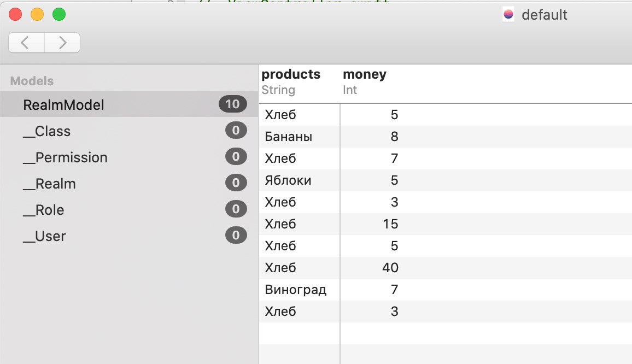
Task: Click the Realm file icon beside default
Action: click(508, 15)
